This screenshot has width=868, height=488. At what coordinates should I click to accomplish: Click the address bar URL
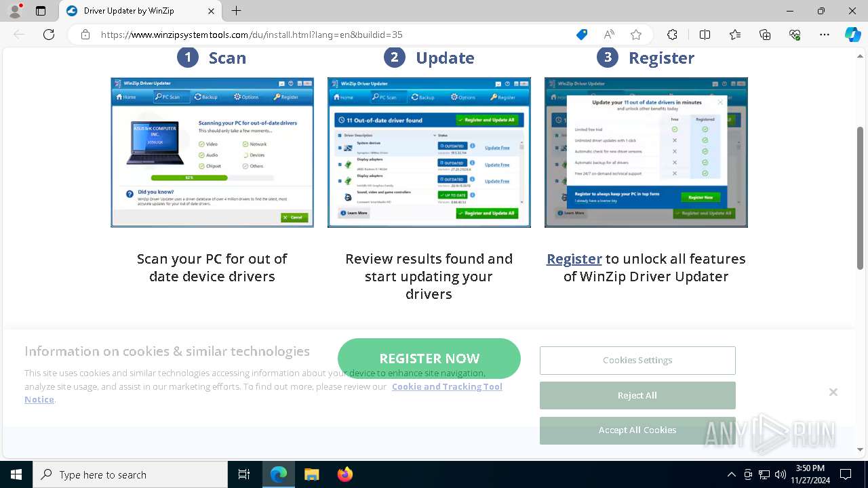(x=252, y=35)
